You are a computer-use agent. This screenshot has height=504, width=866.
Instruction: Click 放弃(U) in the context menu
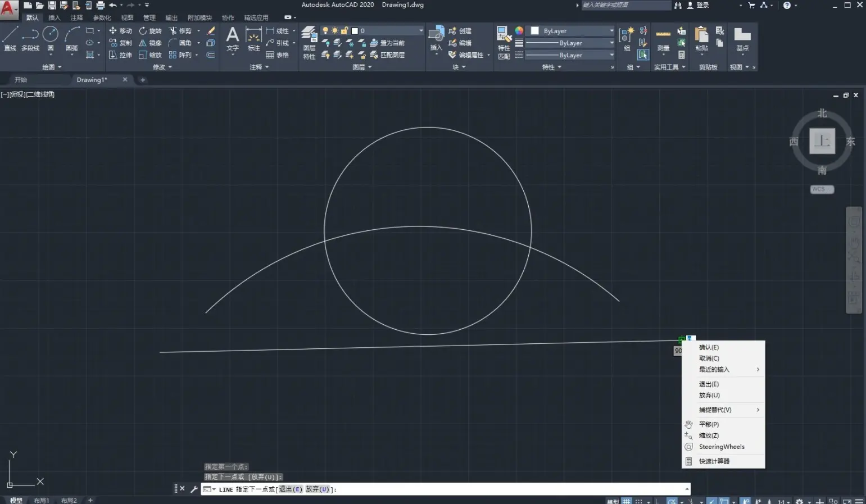click(709, 395)
